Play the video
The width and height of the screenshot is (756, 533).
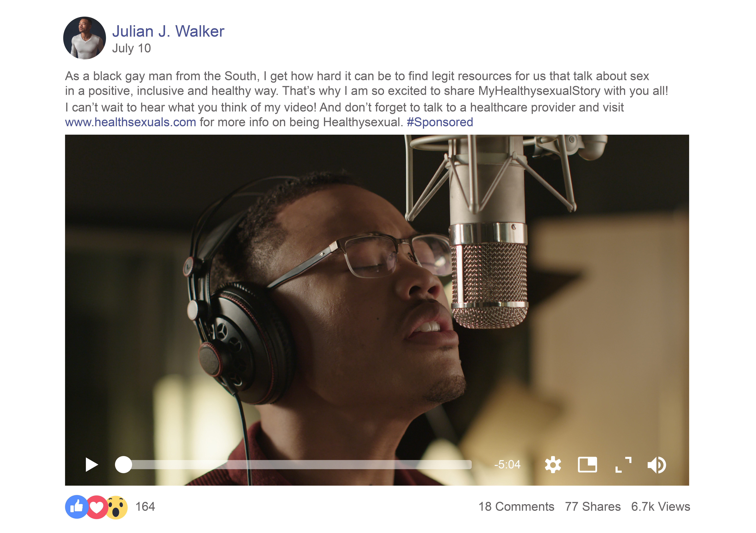(x=92, y=465)
